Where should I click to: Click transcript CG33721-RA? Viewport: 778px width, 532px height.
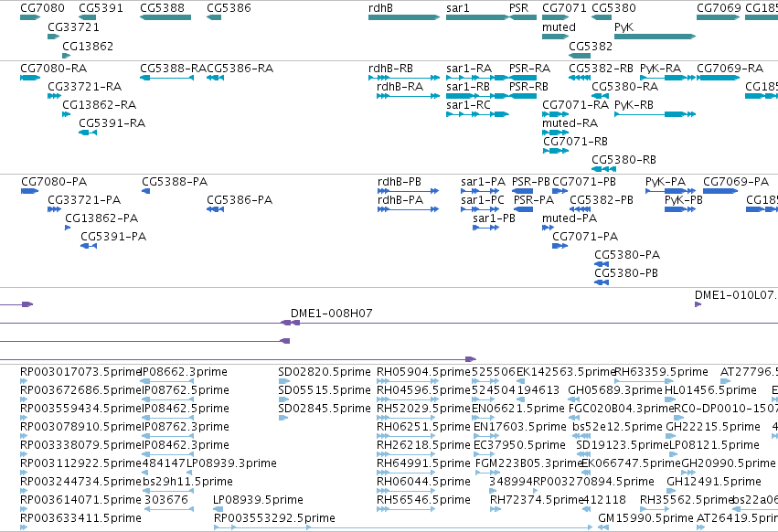click(x=84, y=86)
